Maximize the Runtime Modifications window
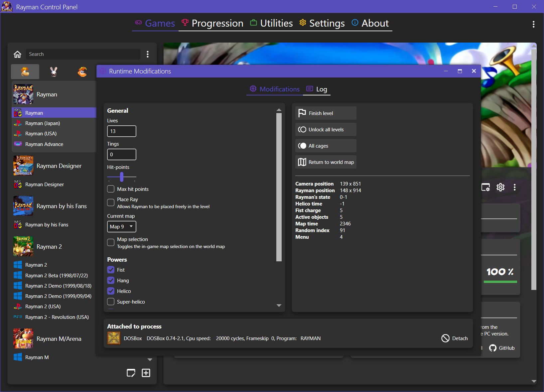Viewport: 544px width, 392px height. (460, 71)
